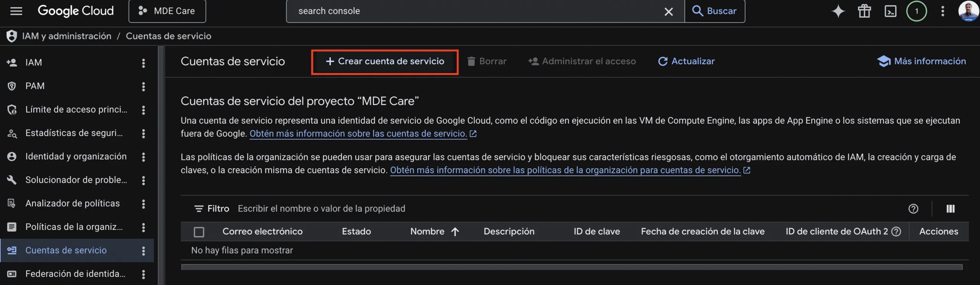The width and height of the screenshot is (980, 285).
Task: Open the main hamburger navigation menu
Action: 16,11
